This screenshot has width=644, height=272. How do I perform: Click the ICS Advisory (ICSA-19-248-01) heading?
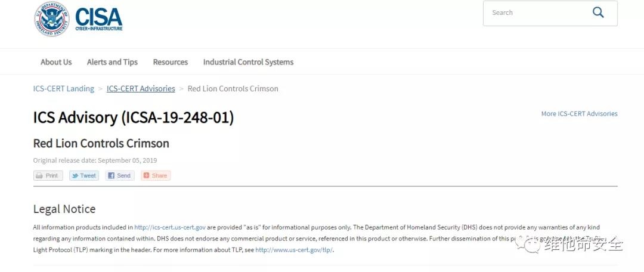click(134, 118)
